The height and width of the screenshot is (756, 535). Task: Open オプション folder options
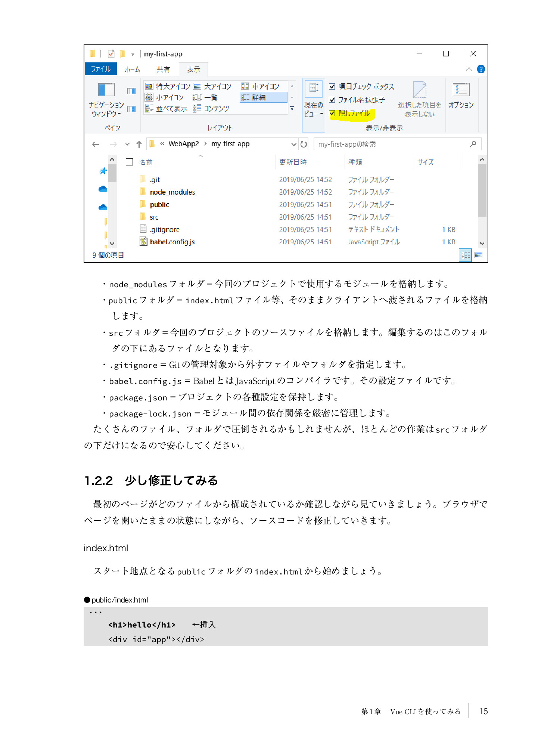pyautogui.click(x=461, y=96)
